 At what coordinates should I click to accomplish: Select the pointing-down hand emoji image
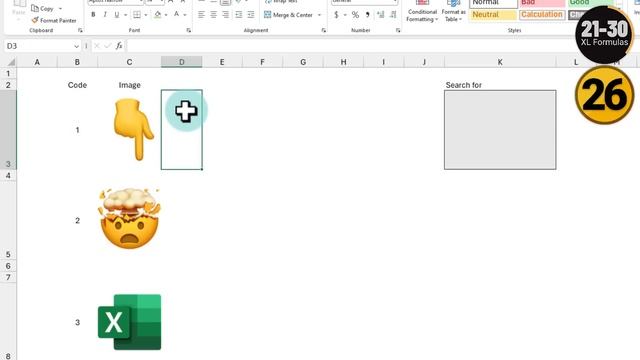[x=133, y=129]
